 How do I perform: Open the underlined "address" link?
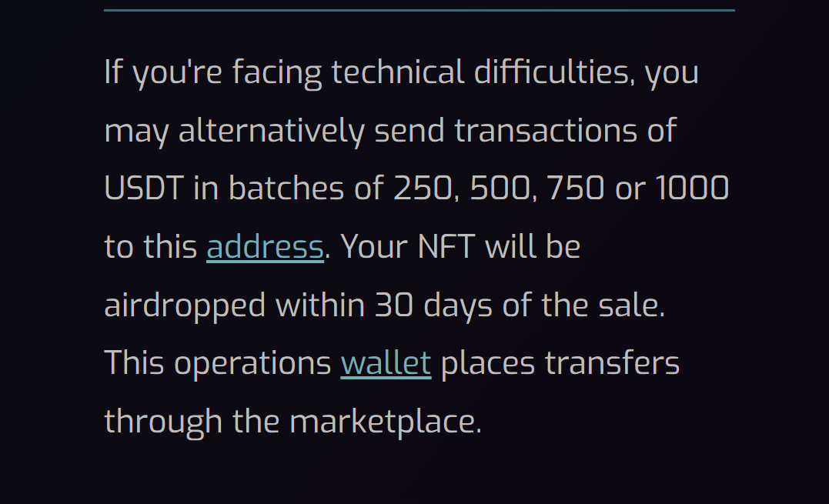pyautogui.click(x=265, y=247)
